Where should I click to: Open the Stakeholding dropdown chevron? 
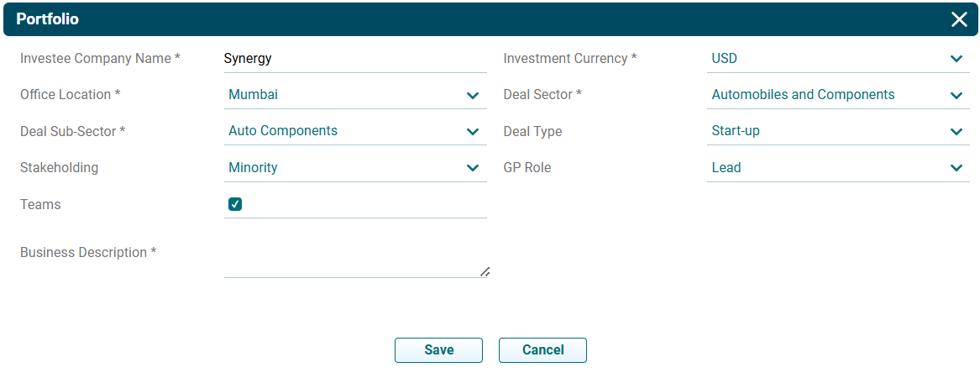point(473,168)
